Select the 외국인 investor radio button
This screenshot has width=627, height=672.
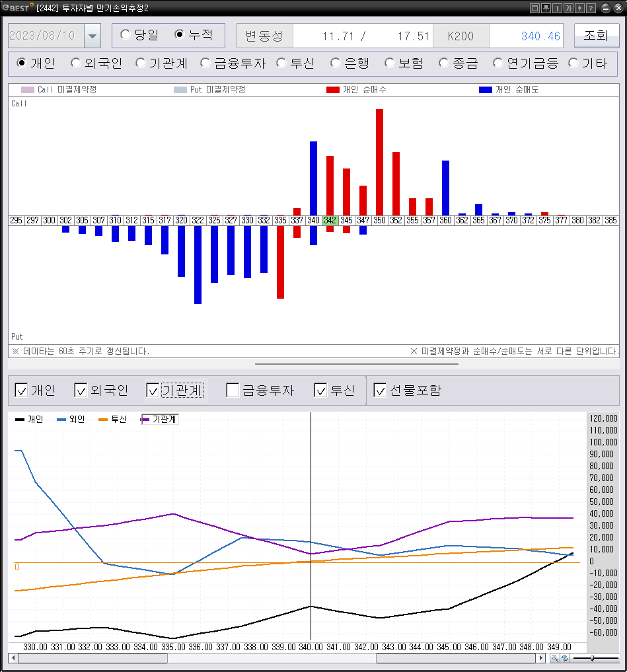75,63
